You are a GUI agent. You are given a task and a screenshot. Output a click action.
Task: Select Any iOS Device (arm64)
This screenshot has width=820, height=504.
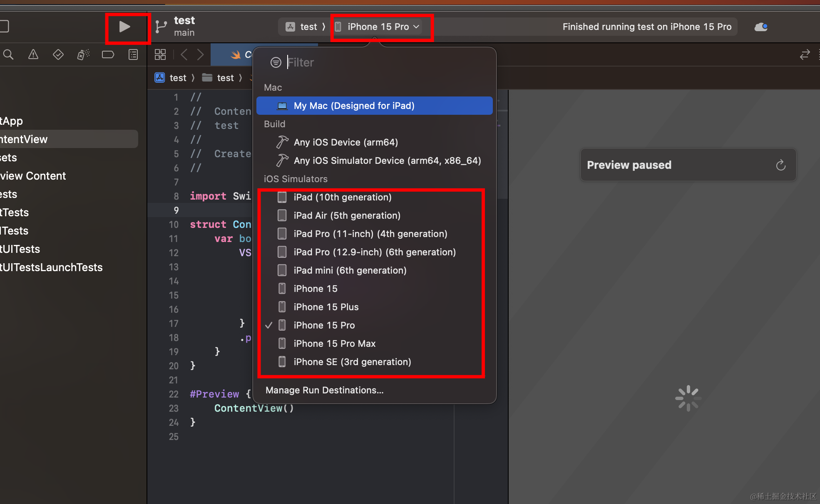click(x=345, y=142)
